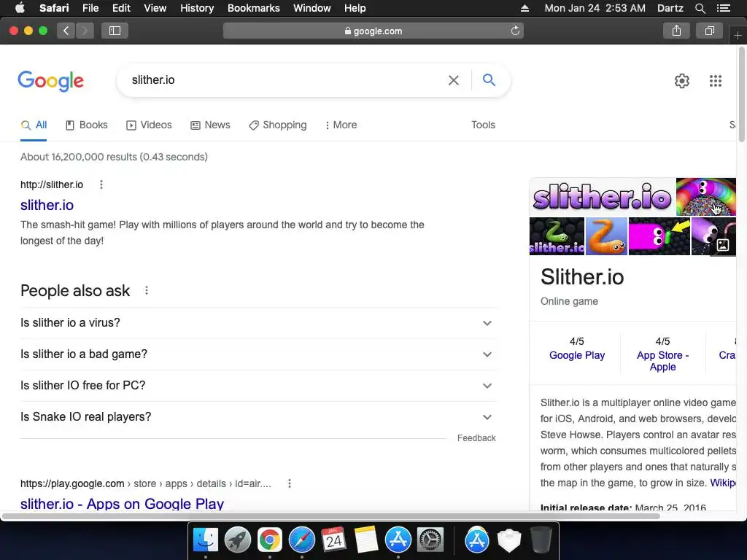The height and width of the screenshot is (560, 747).
Task: Open the Share button in Safari toolbar
Action: 676,31
